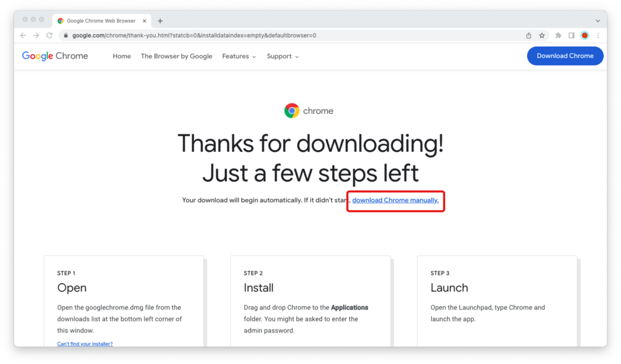Click the macOS red close window button

tap(25, 19)
